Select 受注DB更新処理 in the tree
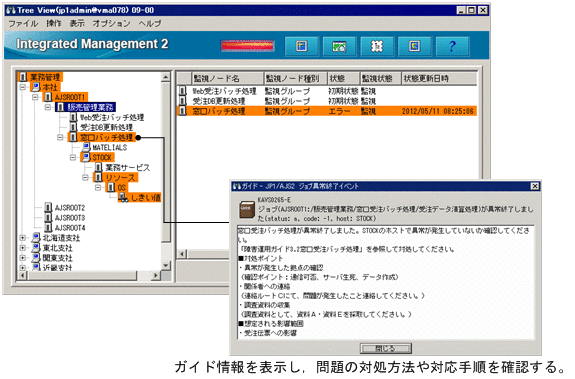Image resolution: width=575 pixels, height=379 pixels. point(106,127)
